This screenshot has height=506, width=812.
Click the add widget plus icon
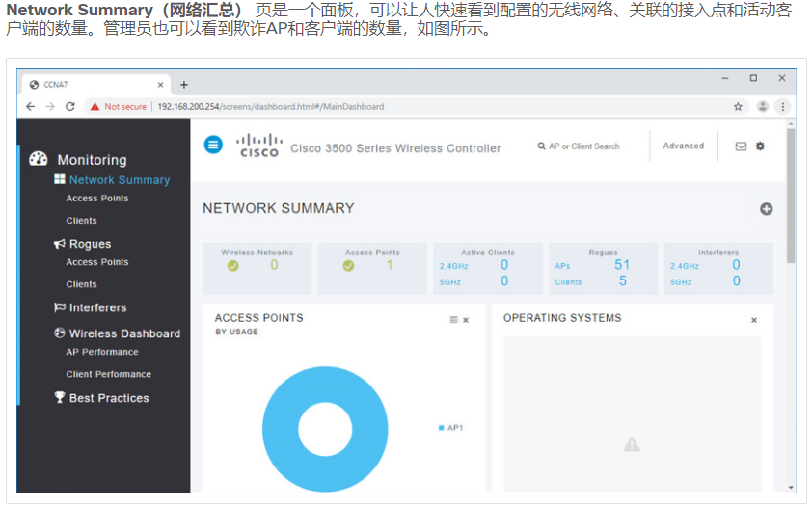(766, 208)
